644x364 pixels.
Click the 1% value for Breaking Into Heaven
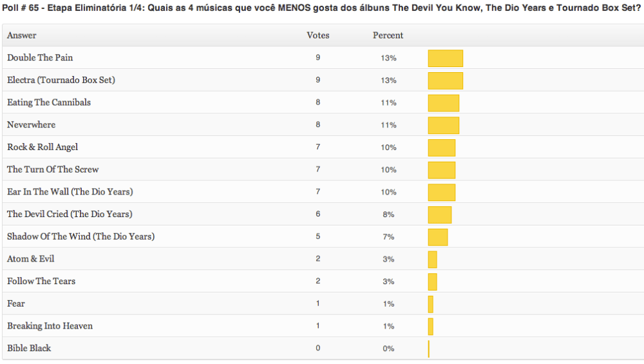(388, 326)
